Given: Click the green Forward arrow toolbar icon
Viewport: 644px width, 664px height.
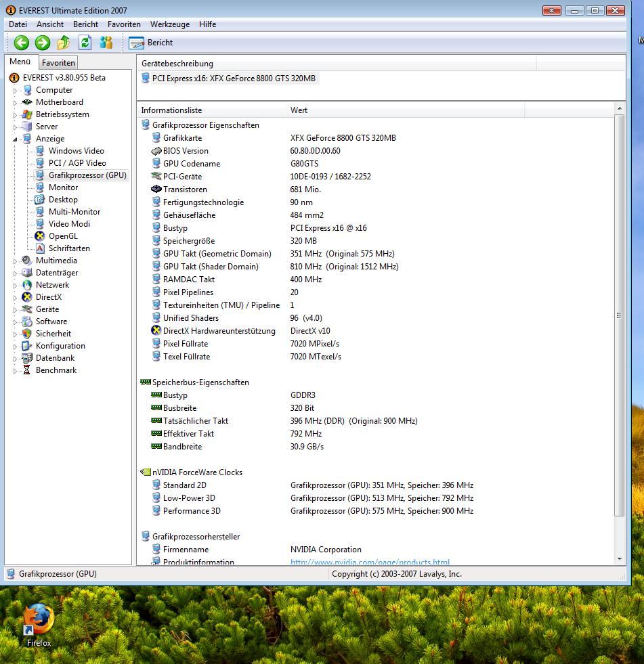Looking at the screenshot, I should pyautogui.click(x=43, y=43).
